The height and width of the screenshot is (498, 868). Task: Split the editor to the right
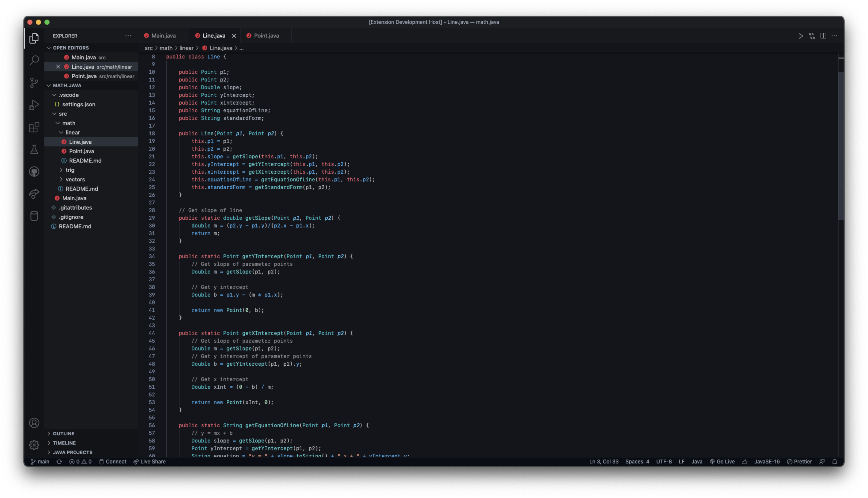tap(823, 36)
